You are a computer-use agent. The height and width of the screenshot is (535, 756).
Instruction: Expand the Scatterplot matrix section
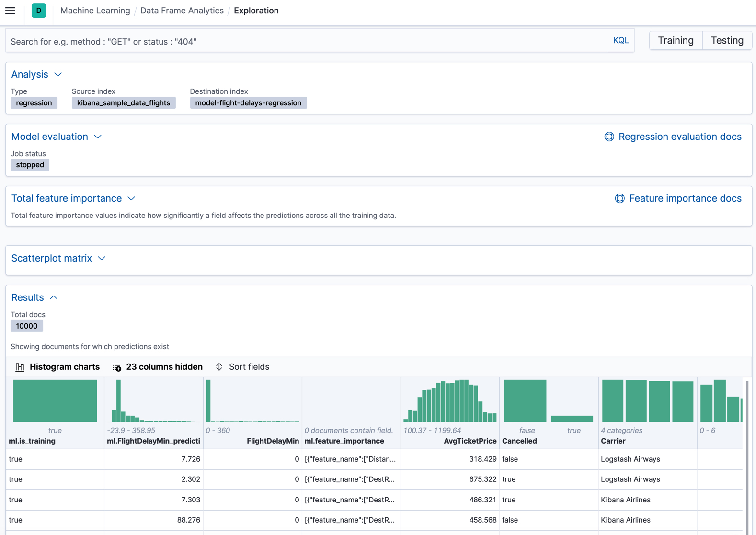click(x=102, y=259)
